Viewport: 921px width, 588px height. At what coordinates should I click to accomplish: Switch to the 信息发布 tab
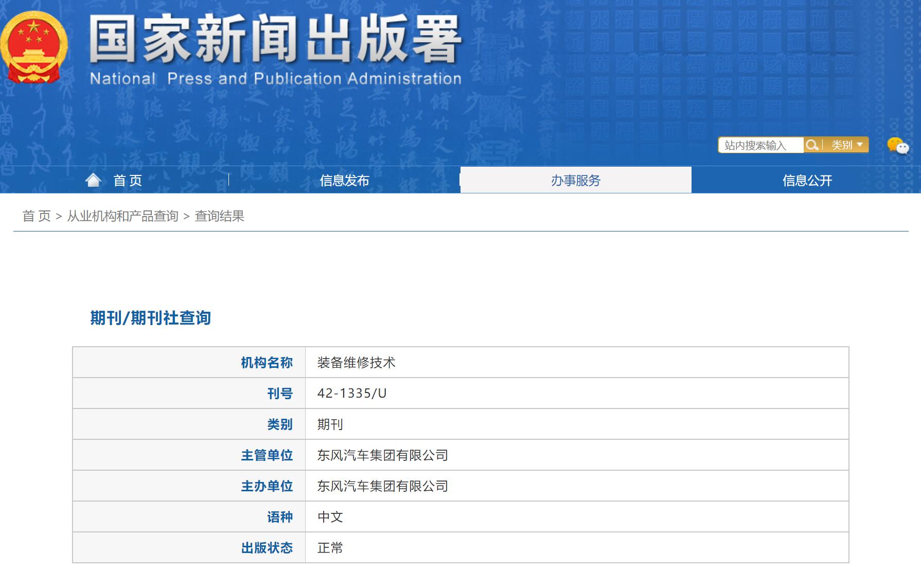point(346,181)
